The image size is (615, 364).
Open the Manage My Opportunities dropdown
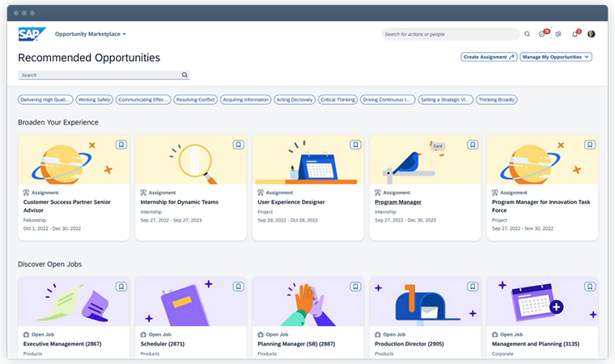556,57
